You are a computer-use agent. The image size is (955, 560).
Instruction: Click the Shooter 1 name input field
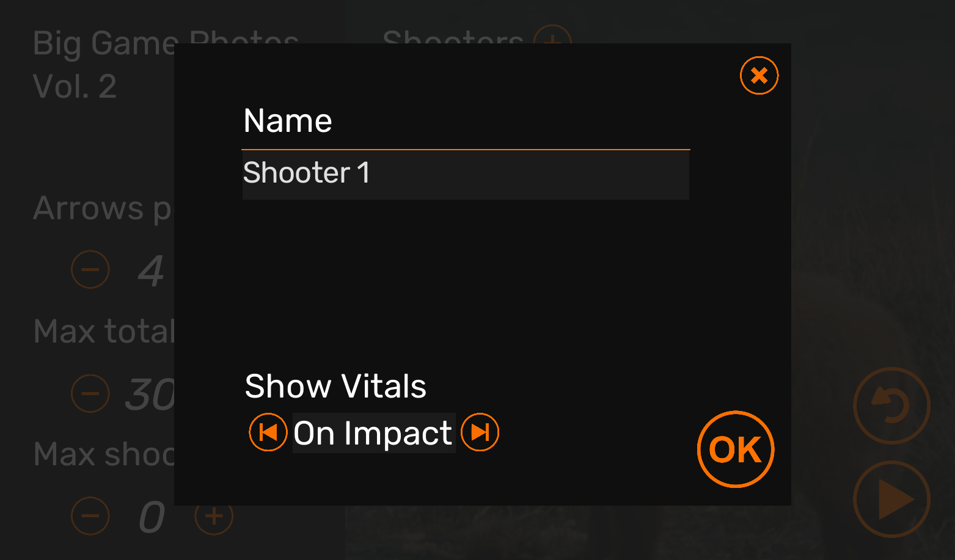pyautogui.click(x=466, y=174)
